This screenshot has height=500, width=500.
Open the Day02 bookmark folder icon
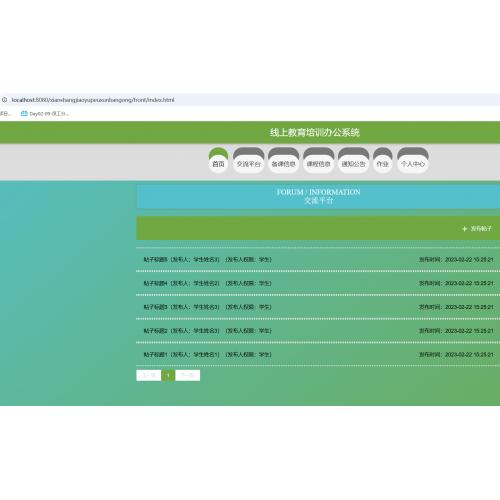pyautogui.click(x=24, y=114)
